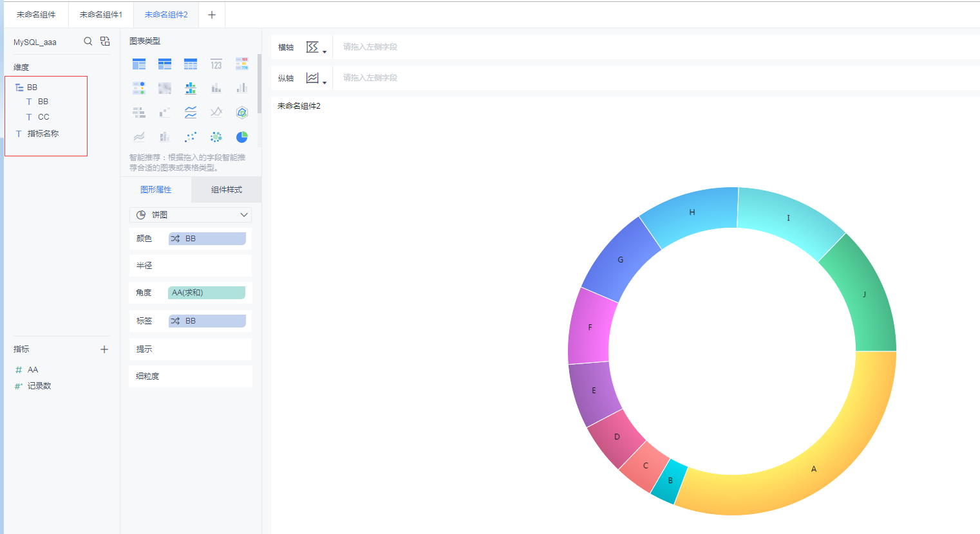Add a new indicator with the plus icon
This screenshot has width=980, height=534.
click(x=104, y=349)
